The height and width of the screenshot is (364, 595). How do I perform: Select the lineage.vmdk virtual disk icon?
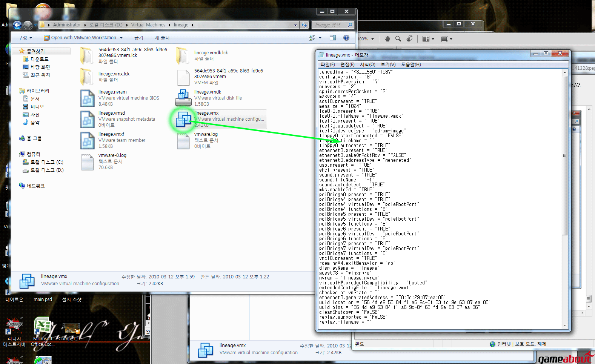tap(183, 98)
